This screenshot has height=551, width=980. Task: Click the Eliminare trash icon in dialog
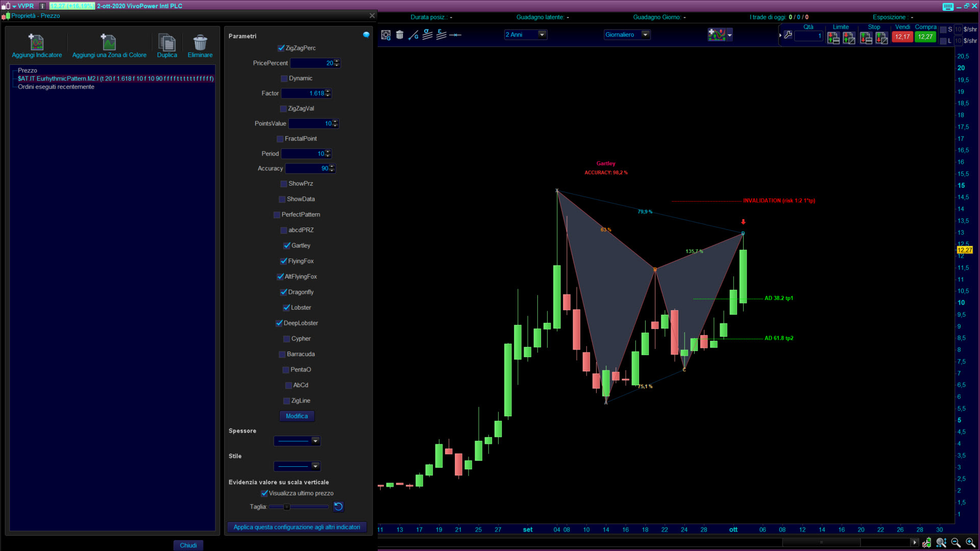(200, 42)
